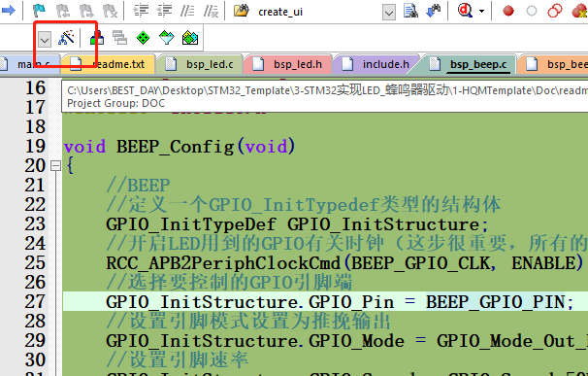Image resolution: width=588 pixels, height=376 pixels.
Task: Click GPIO_InitTypeDef on line 23
Action: click(x=191, y=224)
